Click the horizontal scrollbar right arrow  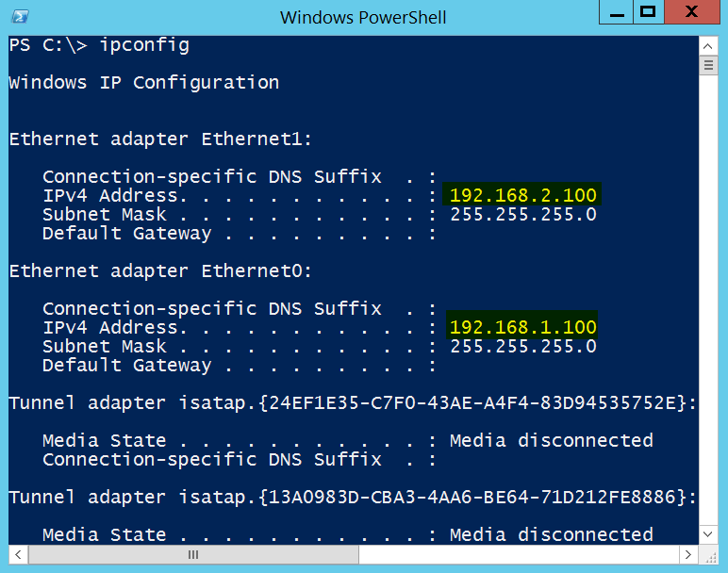tap(689, 554)
